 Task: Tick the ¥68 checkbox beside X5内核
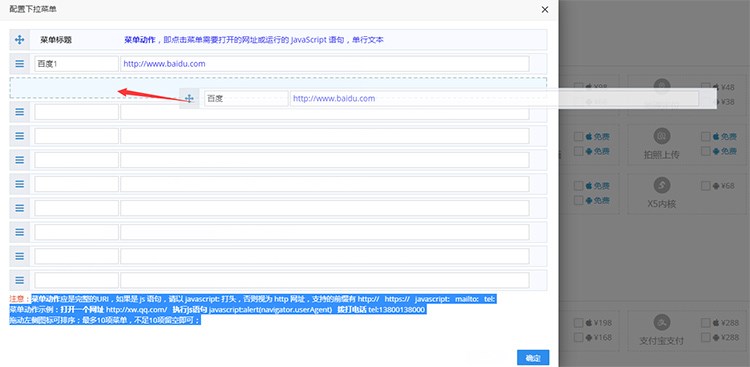click(706, 186)
